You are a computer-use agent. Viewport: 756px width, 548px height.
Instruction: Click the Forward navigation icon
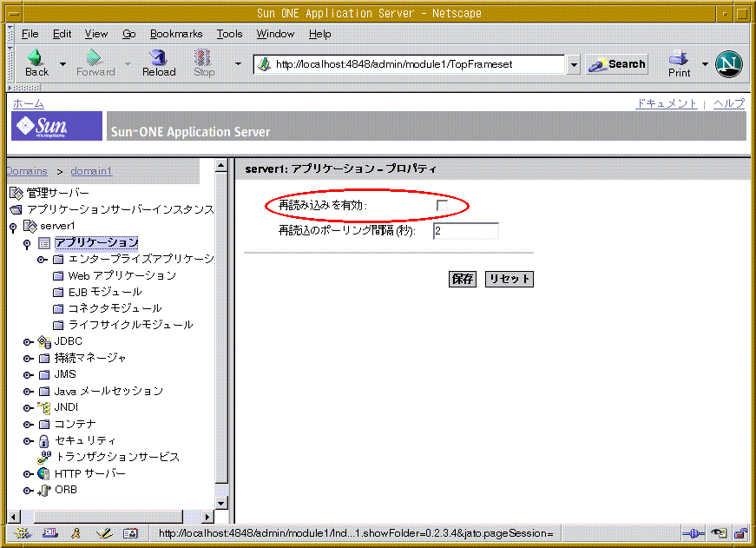pos(94,57)
